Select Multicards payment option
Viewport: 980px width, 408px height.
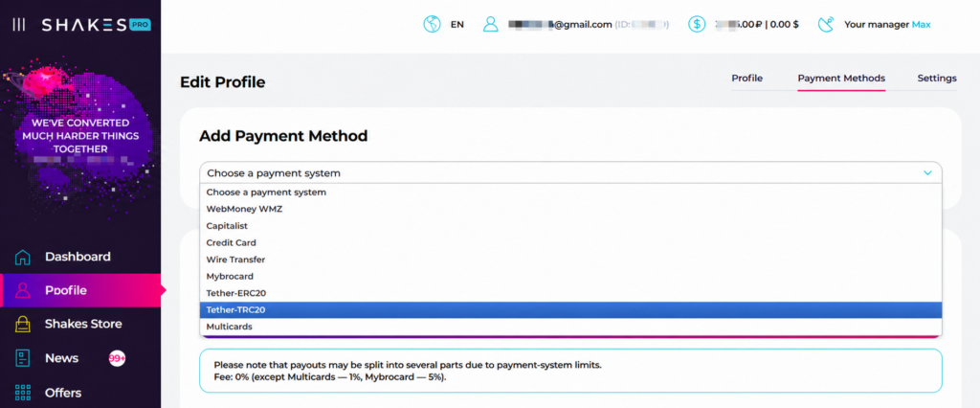pyautogui.click(x=570, y=328)
